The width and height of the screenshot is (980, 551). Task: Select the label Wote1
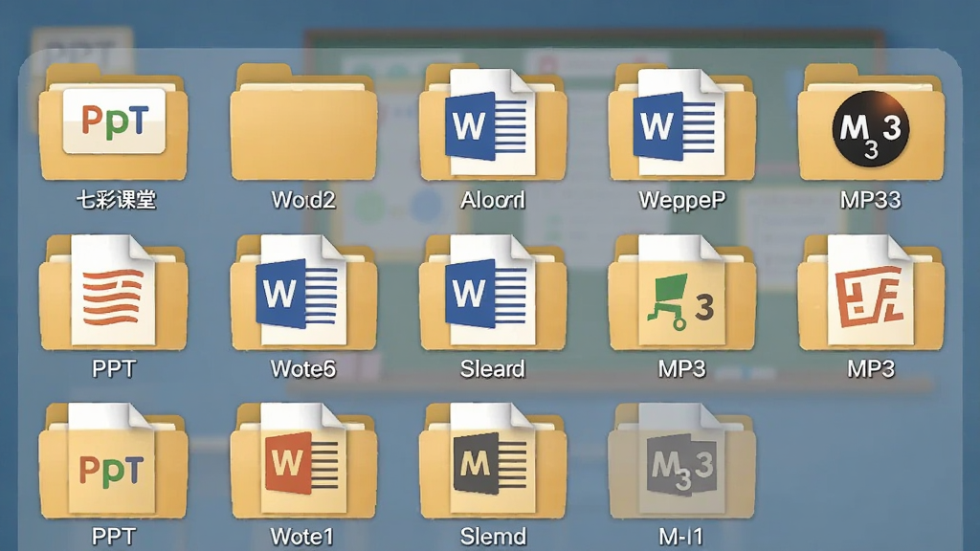[x=301, y=537]
